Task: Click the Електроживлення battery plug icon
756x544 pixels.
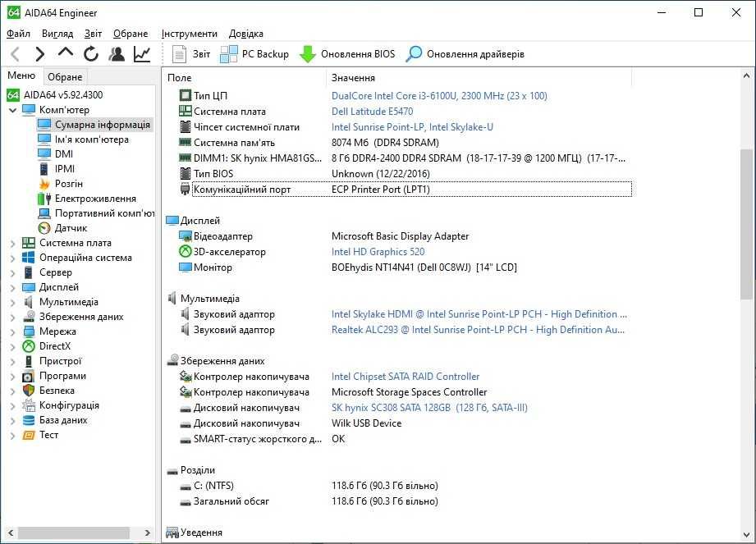Action: point(44,199)
